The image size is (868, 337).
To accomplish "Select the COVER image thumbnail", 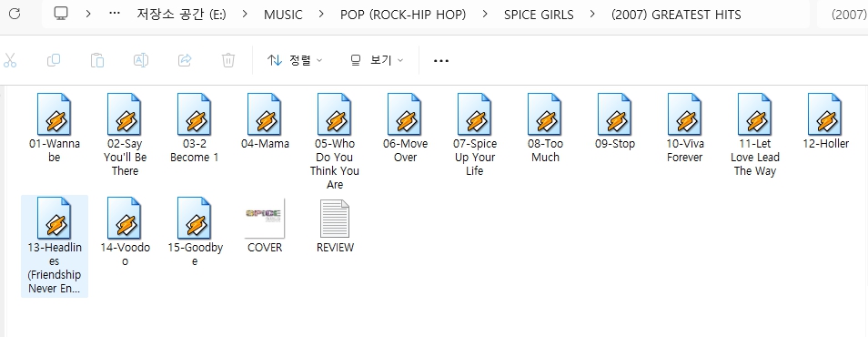I will (265, 218).
